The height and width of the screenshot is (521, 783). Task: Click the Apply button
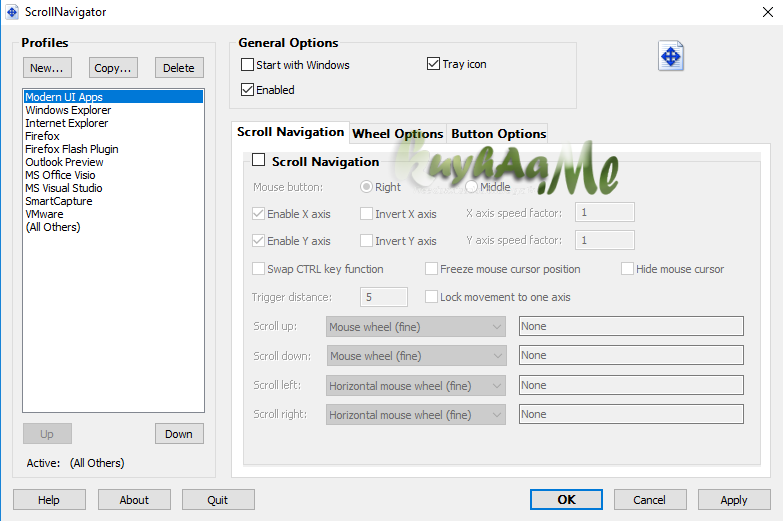(x=734, y=500)
